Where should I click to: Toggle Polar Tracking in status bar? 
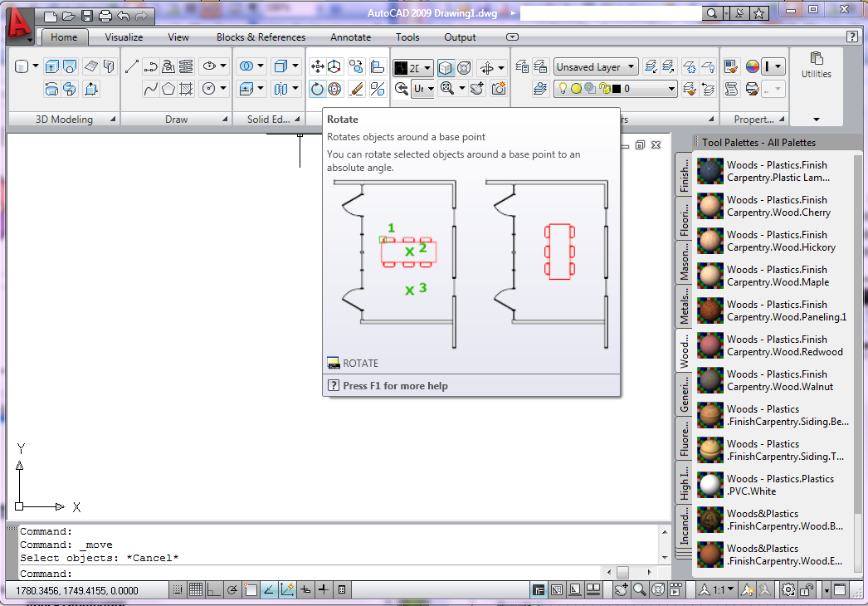coord(232,590)
